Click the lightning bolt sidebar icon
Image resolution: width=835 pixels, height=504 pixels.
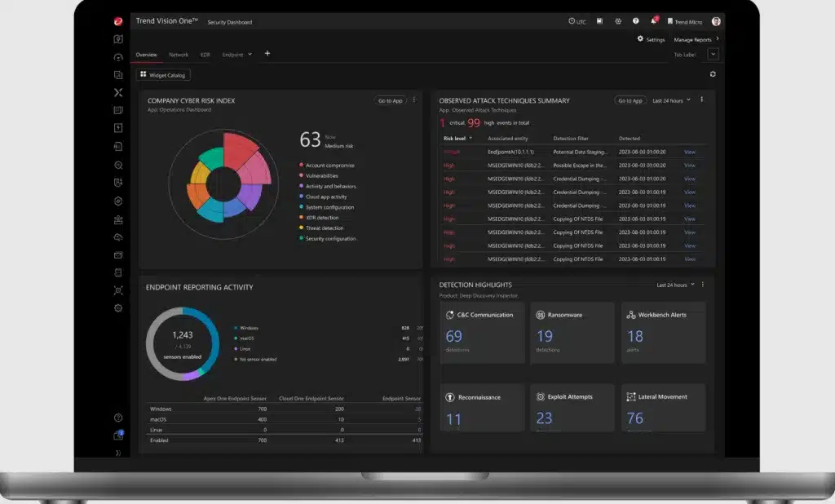[x=118, y=128]
